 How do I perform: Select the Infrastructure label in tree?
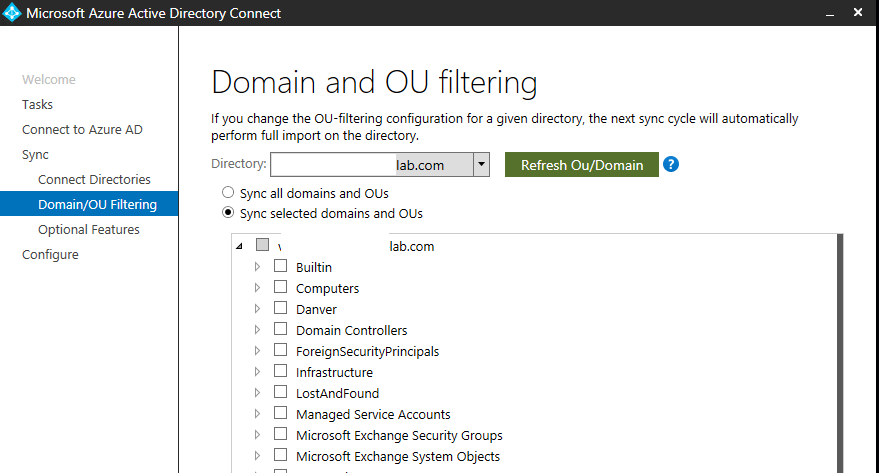point(335,372)
